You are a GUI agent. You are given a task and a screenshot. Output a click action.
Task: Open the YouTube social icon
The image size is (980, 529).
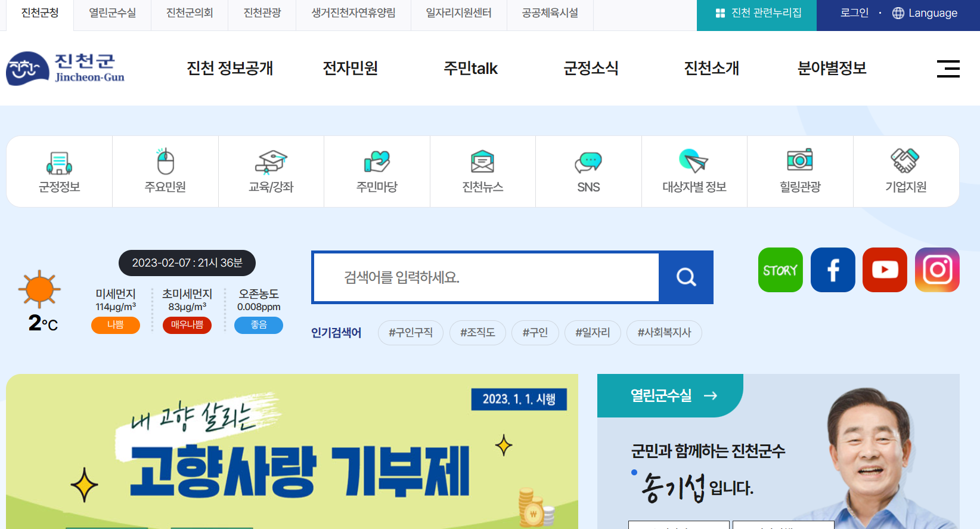point(885,270)
